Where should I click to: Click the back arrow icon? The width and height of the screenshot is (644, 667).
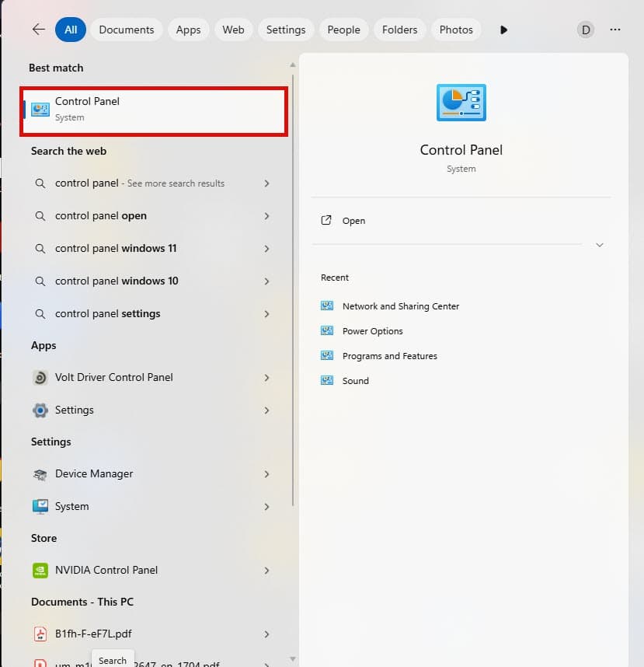pyautogui.click(x=38, y=30)
